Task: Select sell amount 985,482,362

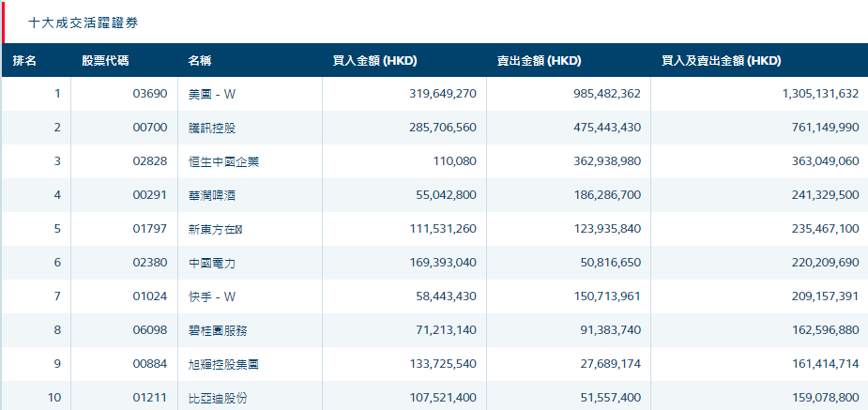Action: [607, 94]
